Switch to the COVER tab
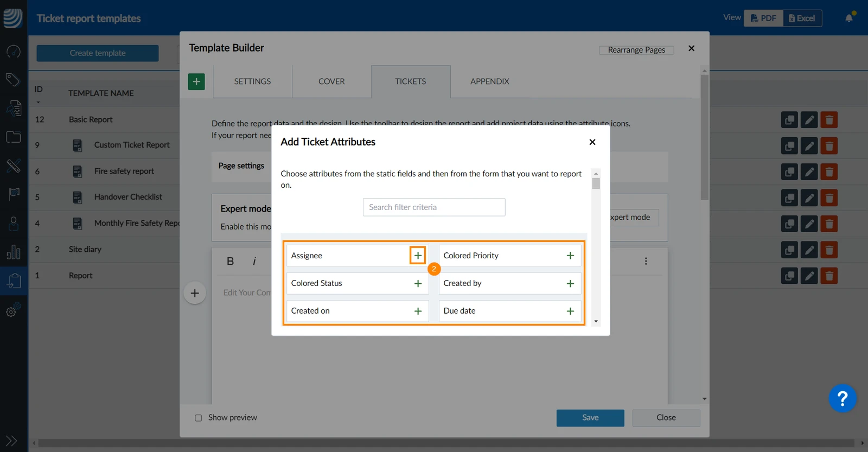 click(x=331, y=81)
